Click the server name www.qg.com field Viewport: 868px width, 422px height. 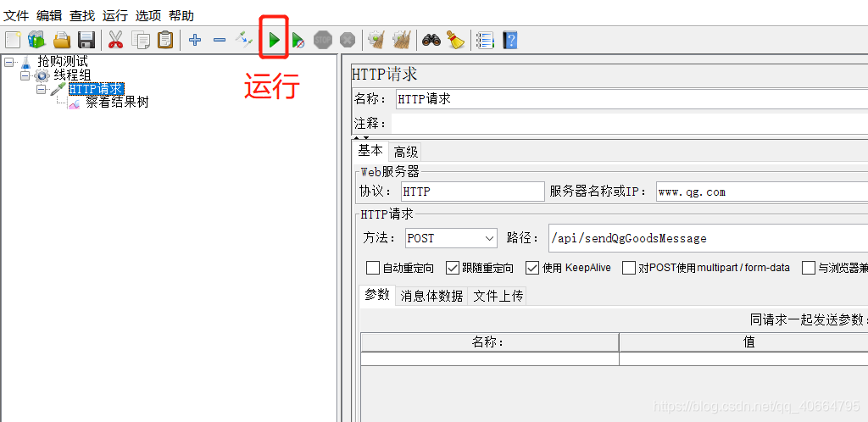[762, 192]
